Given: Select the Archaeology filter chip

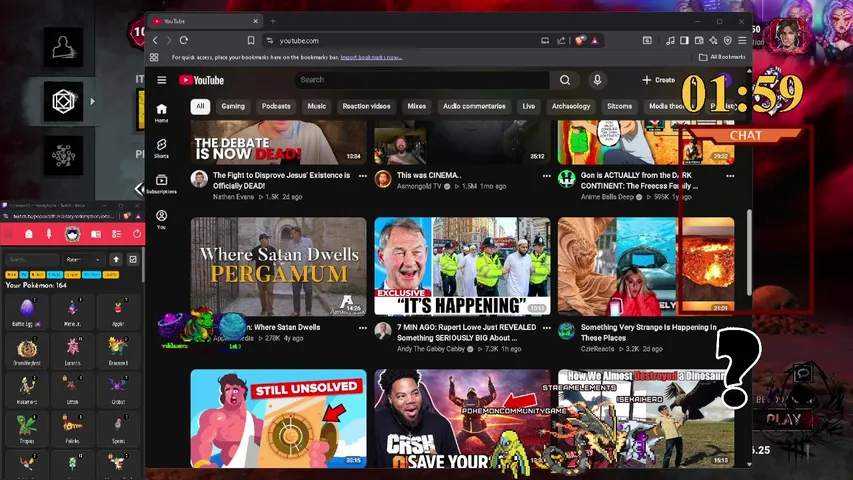Looking at the screenshot, I should pos(571,106).
